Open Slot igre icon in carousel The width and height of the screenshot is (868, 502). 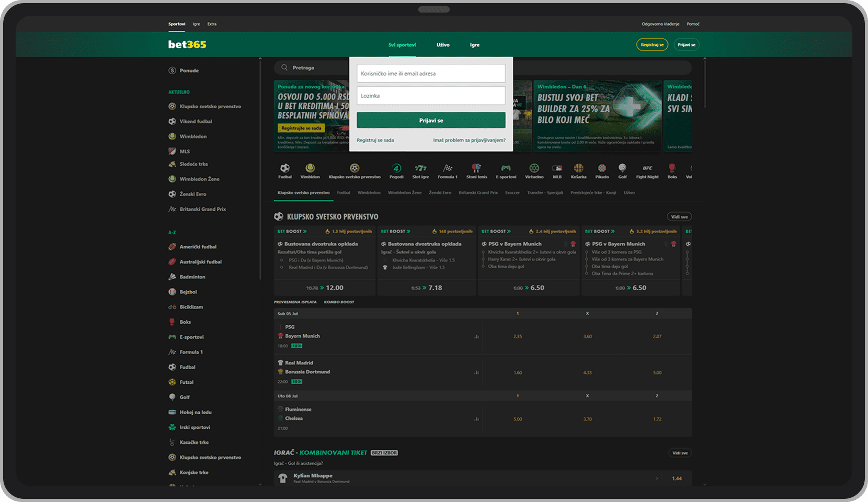point(420,168)
